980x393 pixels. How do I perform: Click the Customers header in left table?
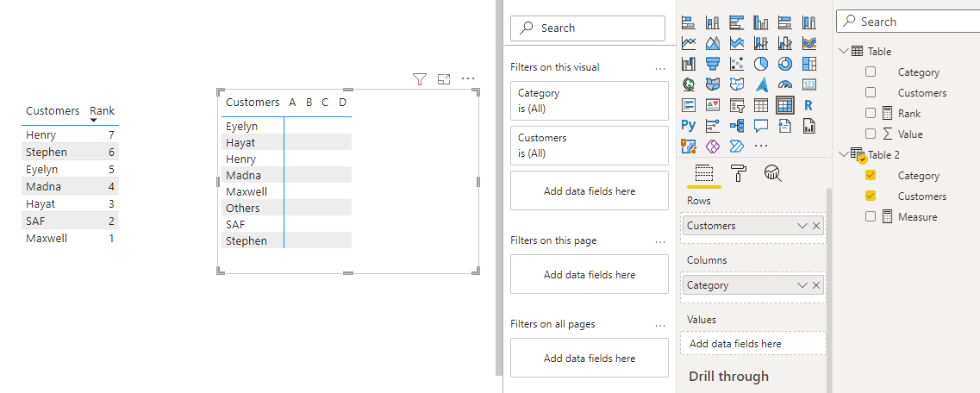coord(53,110)
